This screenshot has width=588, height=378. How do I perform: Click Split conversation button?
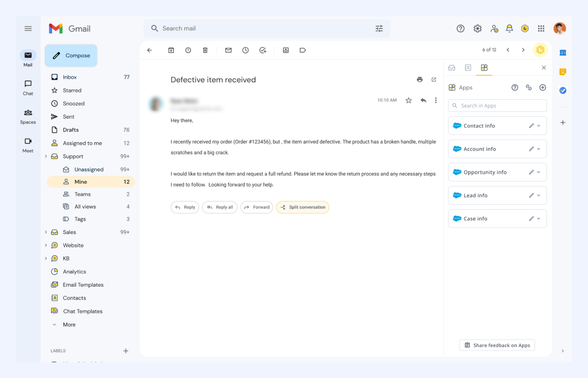pos(303,207)
